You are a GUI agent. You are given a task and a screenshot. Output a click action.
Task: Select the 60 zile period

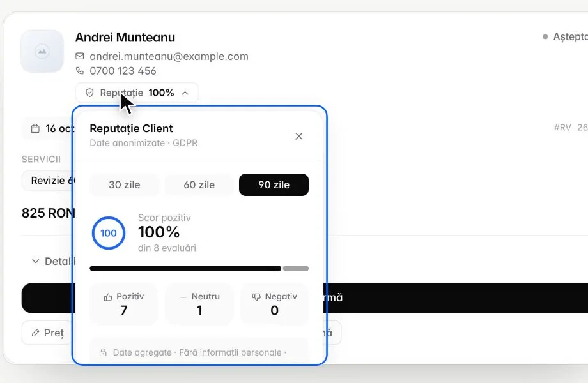(199, 184)
